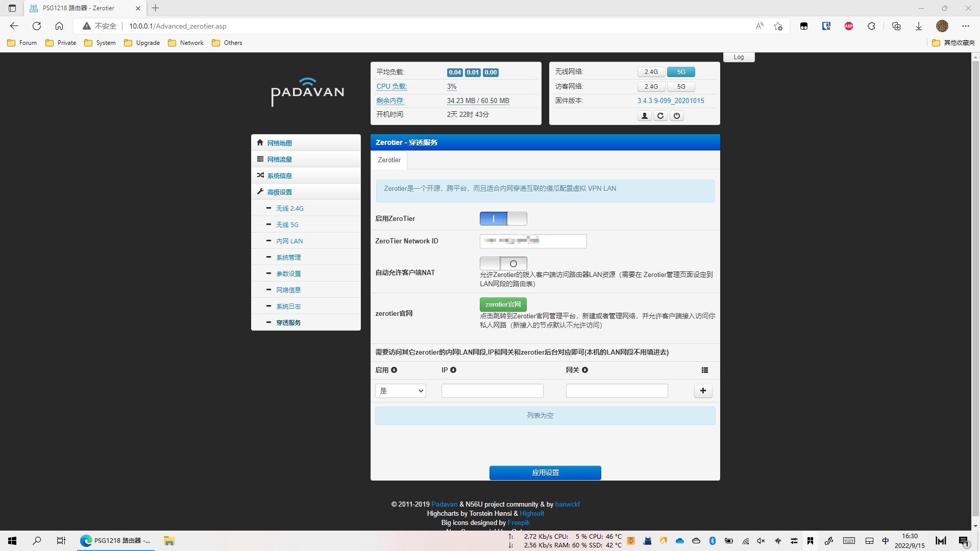Image resolution: width=980 pixels, height=551 pixels.
Task: Click the info icon next to IP
Action: [x=453, y=370]
